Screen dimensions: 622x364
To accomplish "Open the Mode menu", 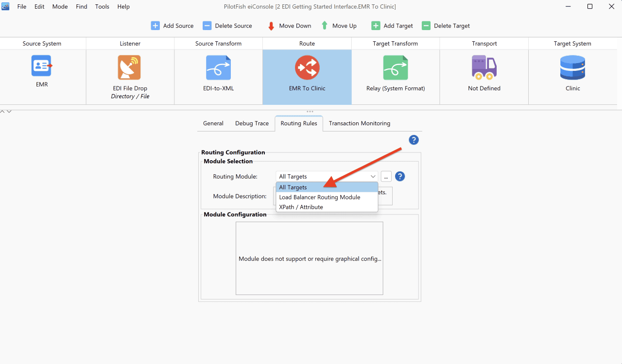I will coord(60,7).
